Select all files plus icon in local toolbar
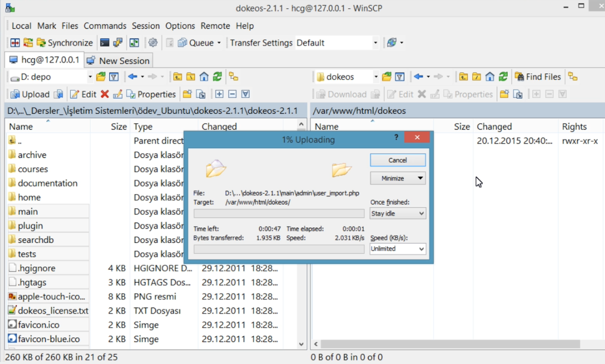605x364 pixels. tap(219, 94)
